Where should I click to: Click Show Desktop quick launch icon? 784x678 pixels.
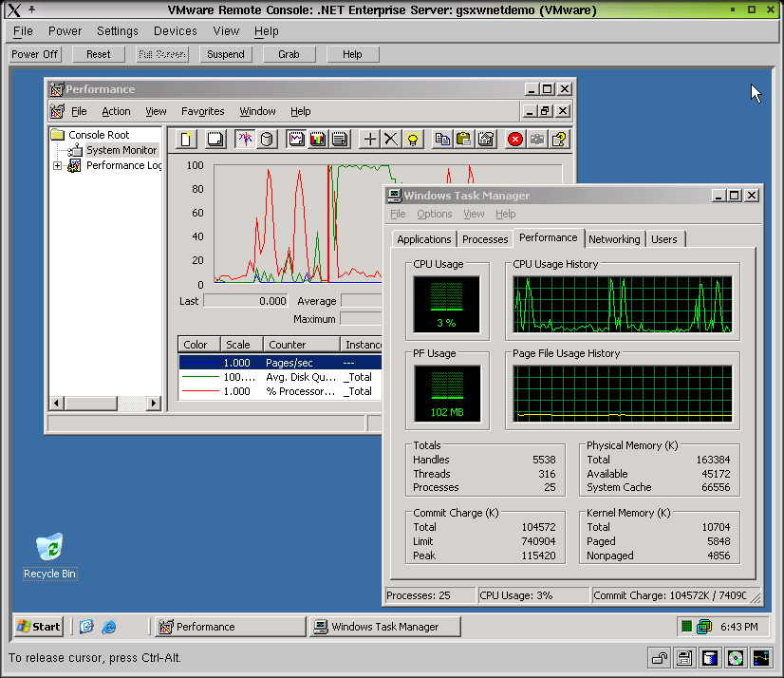tap(86, 627)
